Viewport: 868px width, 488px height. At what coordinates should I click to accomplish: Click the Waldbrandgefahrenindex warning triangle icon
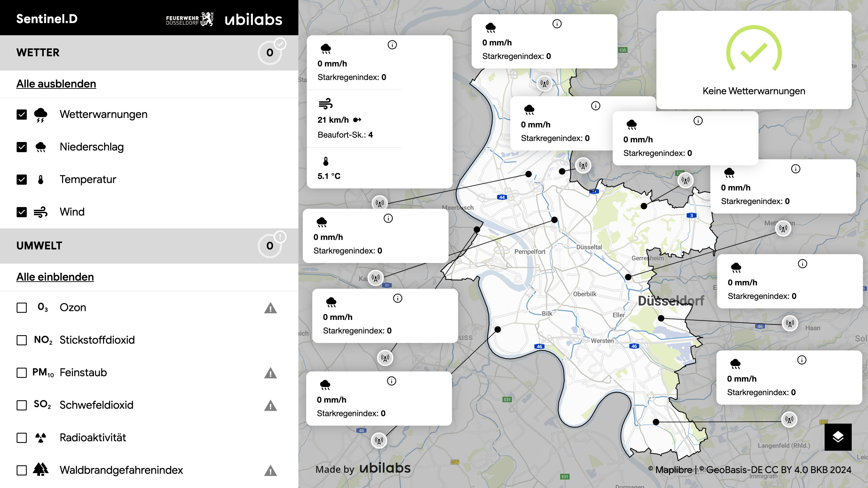270,471
